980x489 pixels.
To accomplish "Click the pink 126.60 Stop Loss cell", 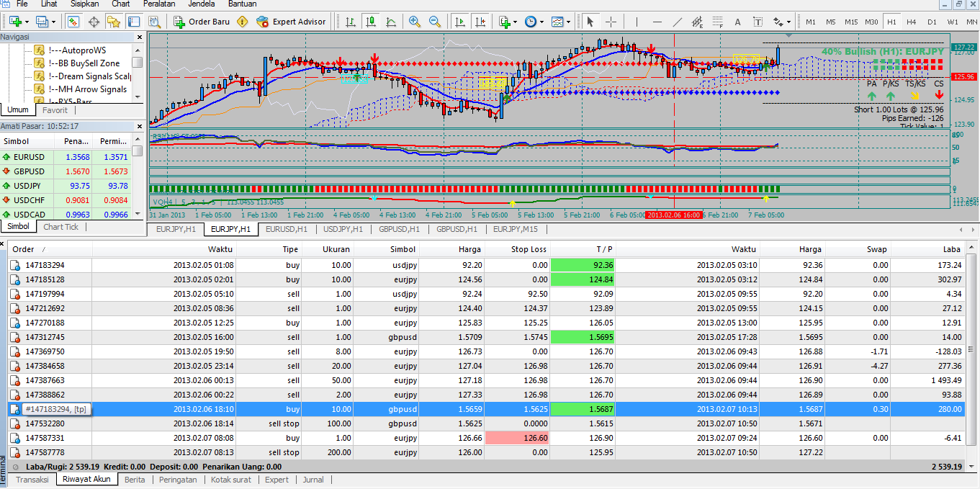I will click(518, 438).
